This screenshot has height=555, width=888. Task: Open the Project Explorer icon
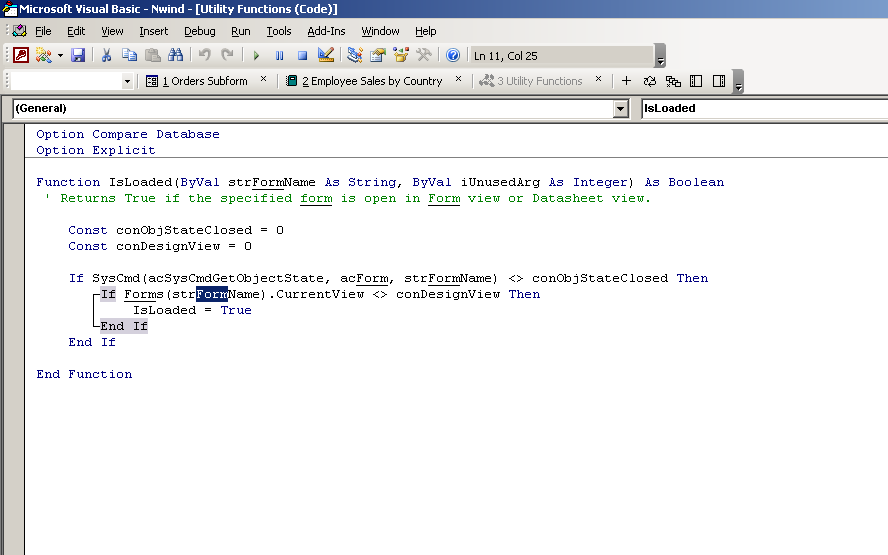pyautogui.click(x=355, y=55)
